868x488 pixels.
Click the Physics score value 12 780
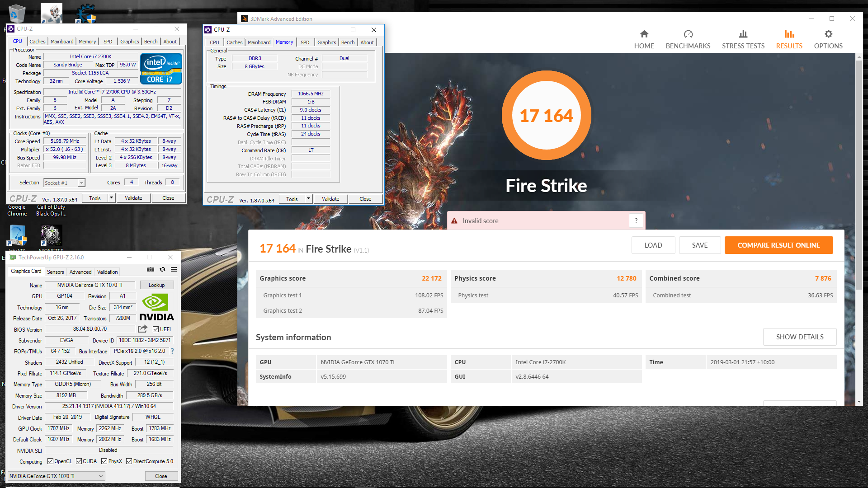tap(626, 278)
